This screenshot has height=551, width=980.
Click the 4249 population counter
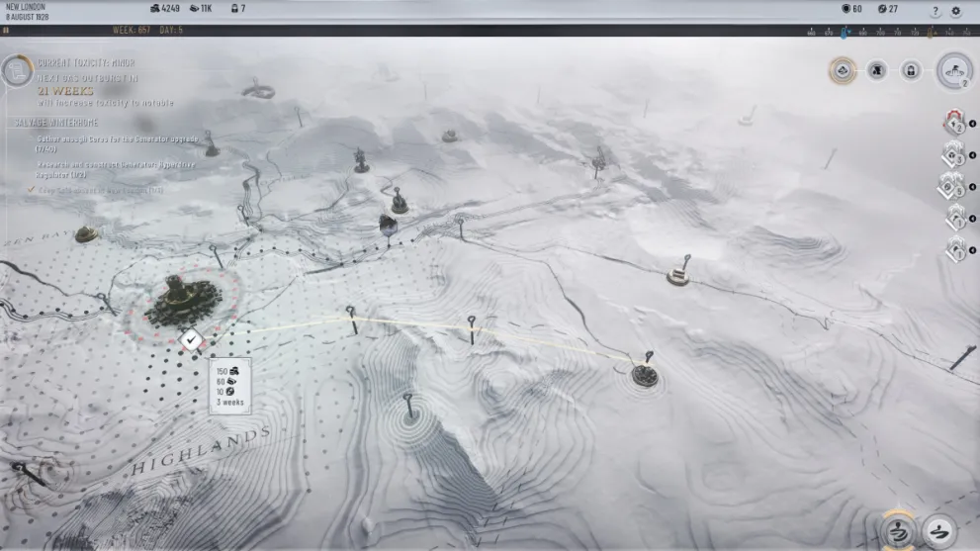pyautogui.click(x=164, y=9)
